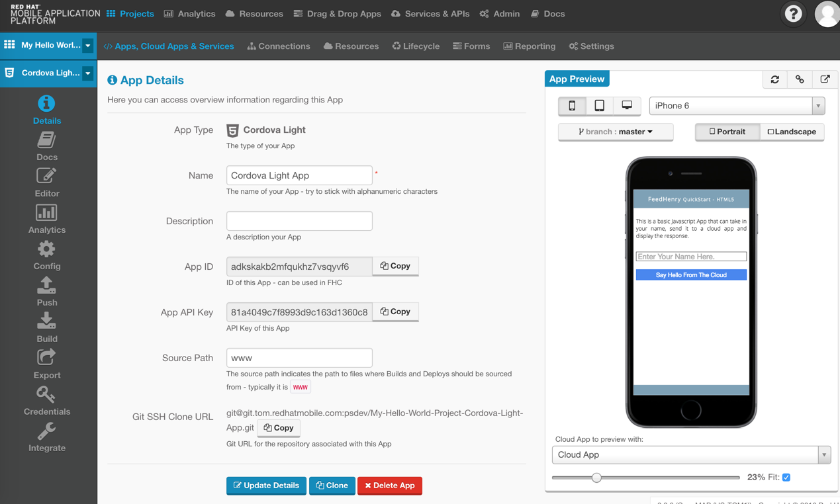
Task: Select the phone device preview icon
Action: click(x=572, y=106)
